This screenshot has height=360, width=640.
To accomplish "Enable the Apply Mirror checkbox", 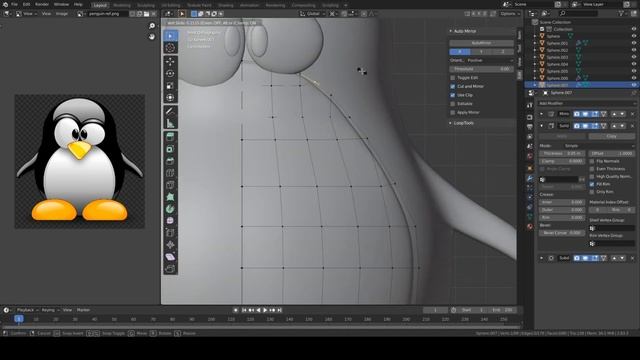I will 452,112.
